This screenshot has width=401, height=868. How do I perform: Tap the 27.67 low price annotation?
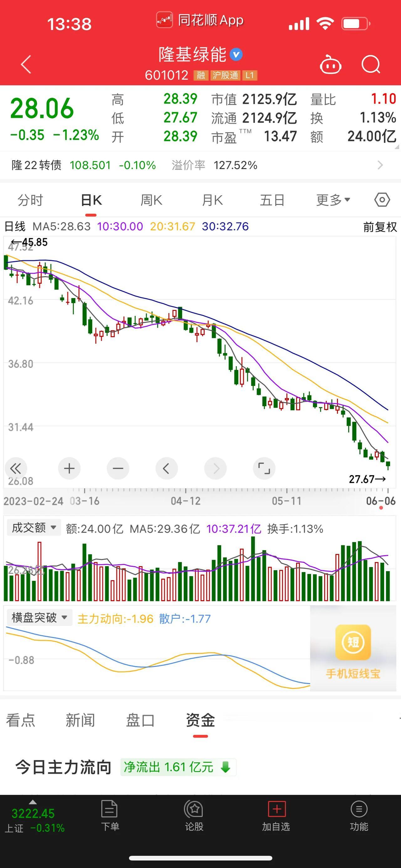point(367,479)
